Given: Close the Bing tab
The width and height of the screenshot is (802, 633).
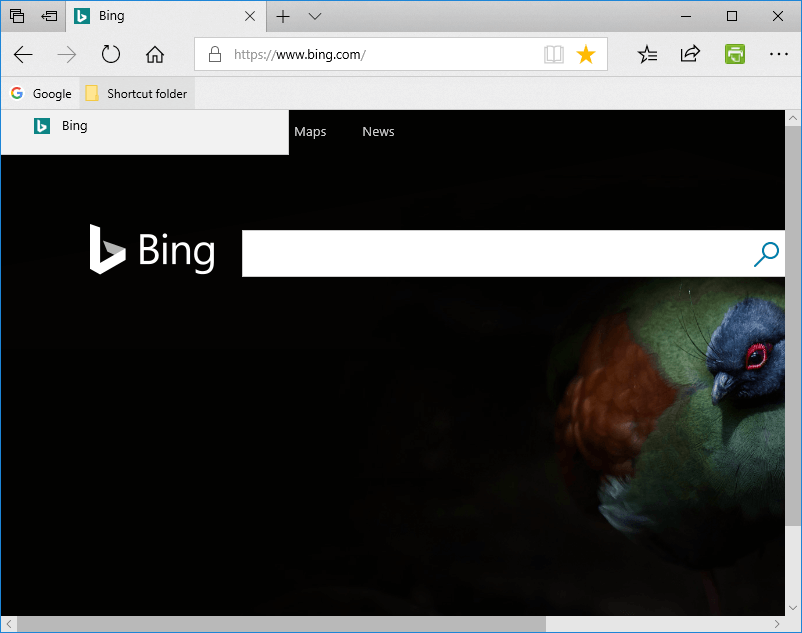Looking at the screenshot, I should (250, 16).
